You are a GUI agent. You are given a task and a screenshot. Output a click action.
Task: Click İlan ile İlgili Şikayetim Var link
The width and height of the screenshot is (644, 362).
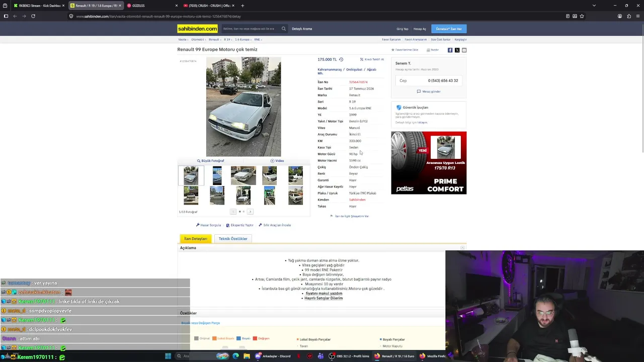point(350,216)
